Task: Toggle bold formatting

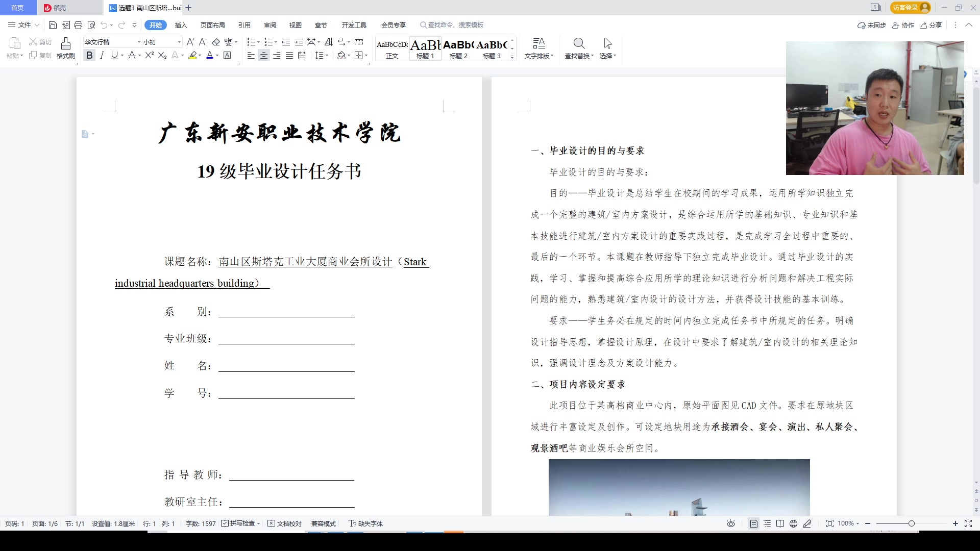Action: coord(89,56)
